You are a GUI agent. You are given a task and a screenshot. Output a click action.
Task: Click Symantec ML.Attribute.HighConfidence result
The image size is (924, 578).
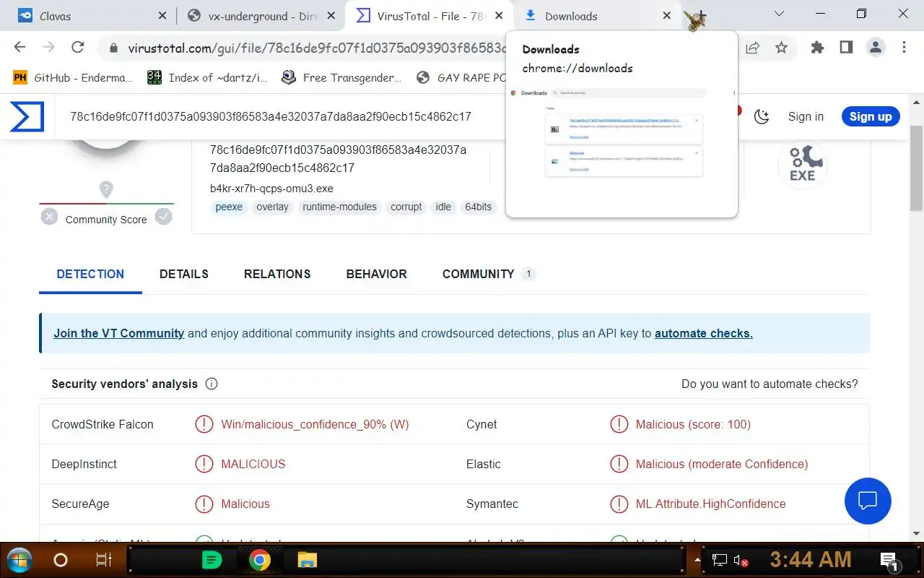coord(710,504)
